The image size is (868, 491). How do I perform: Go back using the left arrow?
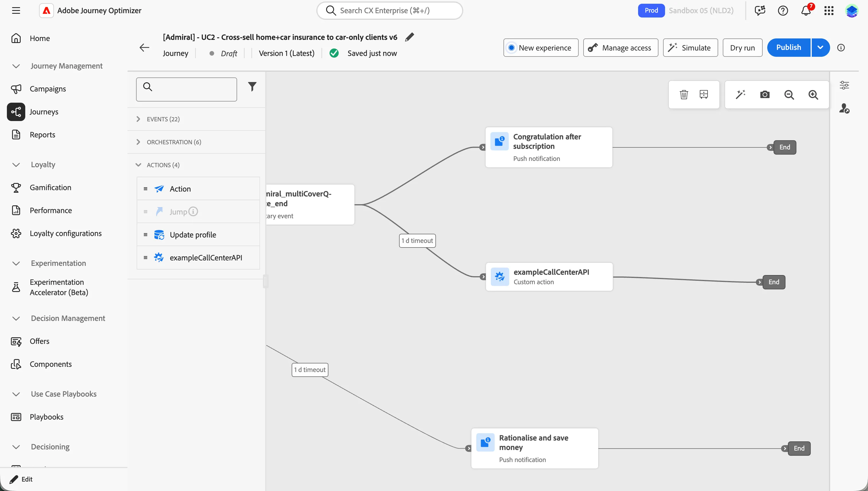tap(144, 48)
